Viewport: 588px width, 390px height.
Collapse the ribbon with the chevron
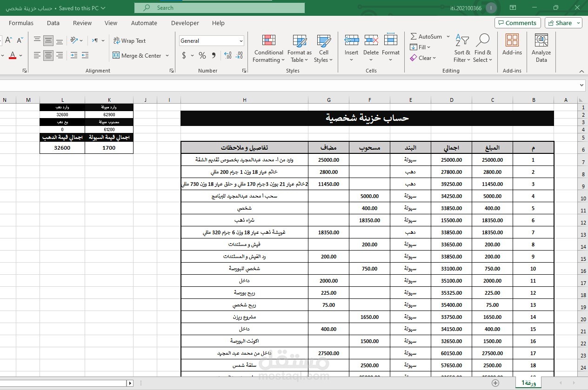click(x=581, y=71)
